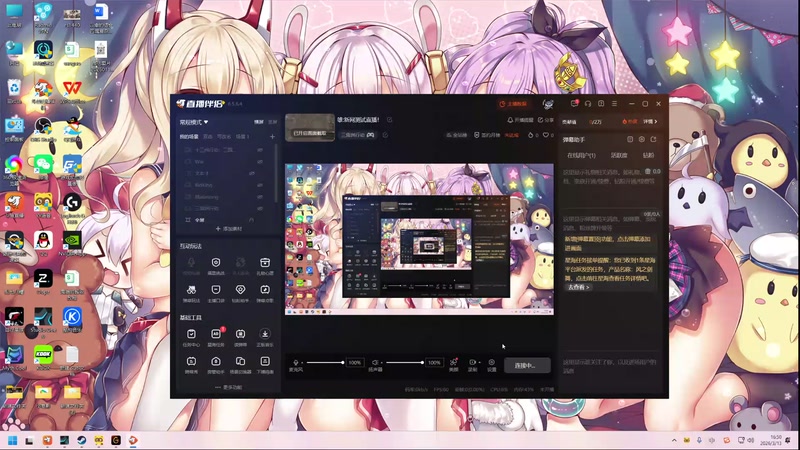Toggle visibility eye of the Win source

(x=260, y=162)
